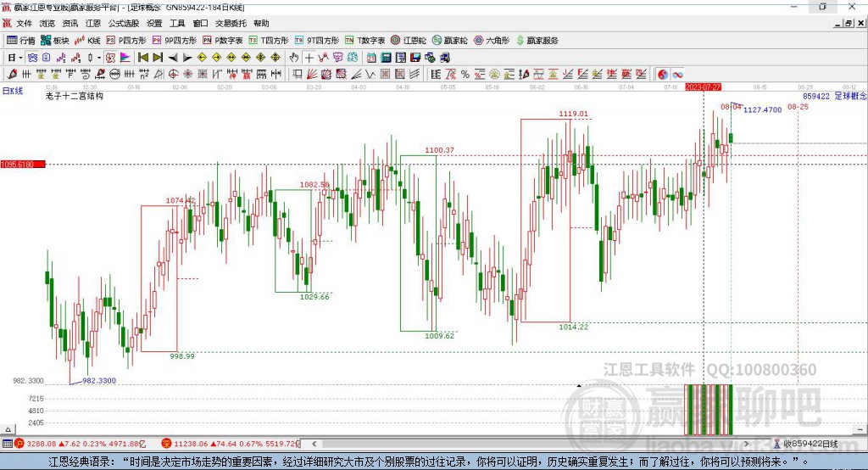Screen dimensions: 868x470
Task: Step forward with the black right arrow
Action: pyautogui.click(x=186, y=58)
